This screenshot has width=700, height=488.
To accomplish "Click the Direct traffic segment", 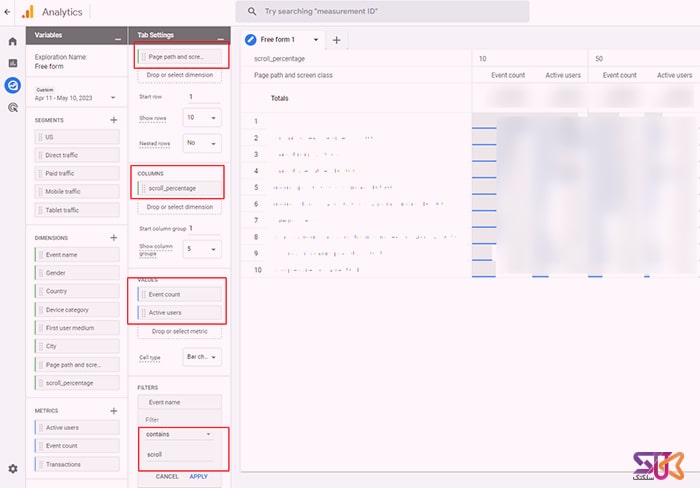I will [x=77, y=155].
